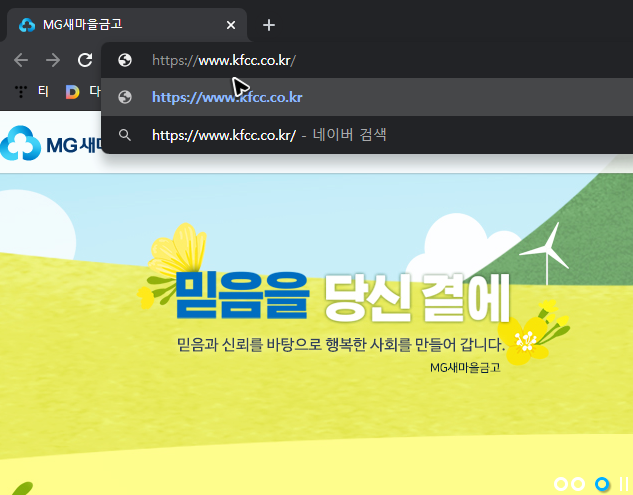Open a new browser tab
633x495 pixels.
(269, 25)
